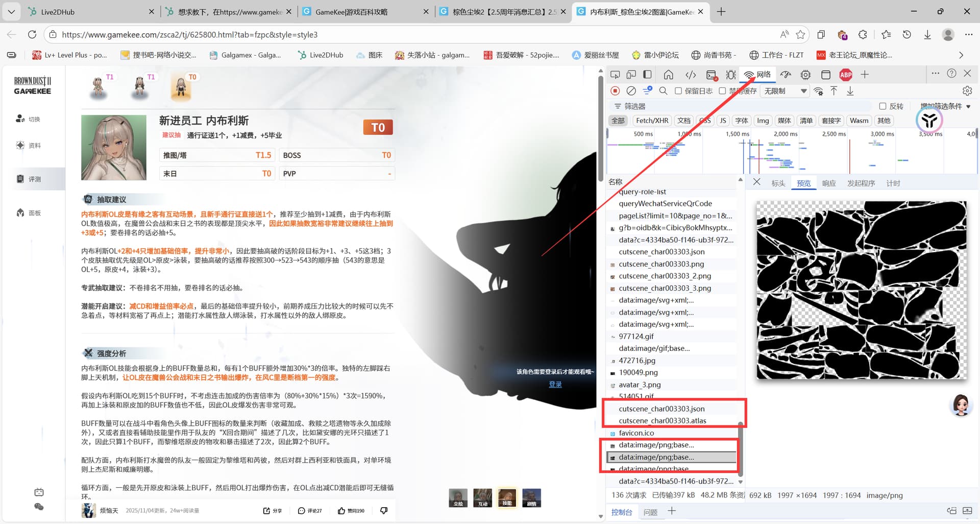
Task: Open the Elements panel code icon
Action: 691,75
